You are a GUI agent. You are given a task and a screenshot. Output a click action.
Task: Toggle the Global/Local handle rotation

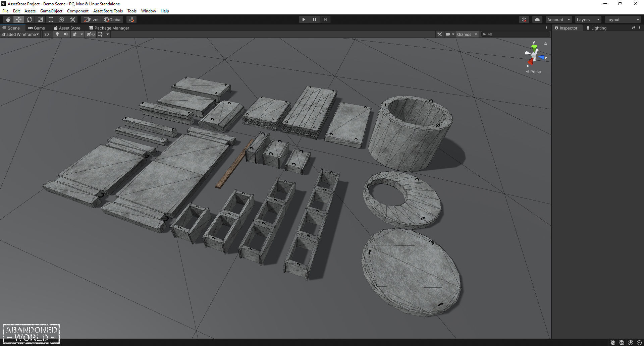113,19
